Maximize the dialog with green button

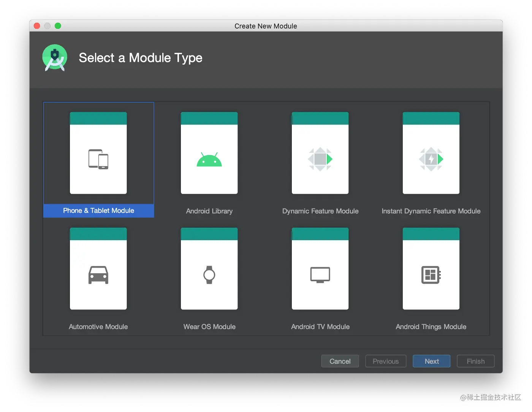58,26
